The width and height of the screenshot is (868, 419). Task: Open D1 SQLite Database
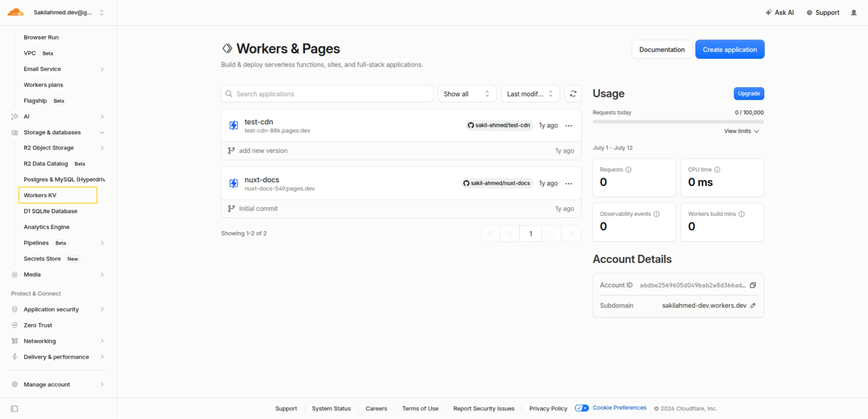[50, 211]
